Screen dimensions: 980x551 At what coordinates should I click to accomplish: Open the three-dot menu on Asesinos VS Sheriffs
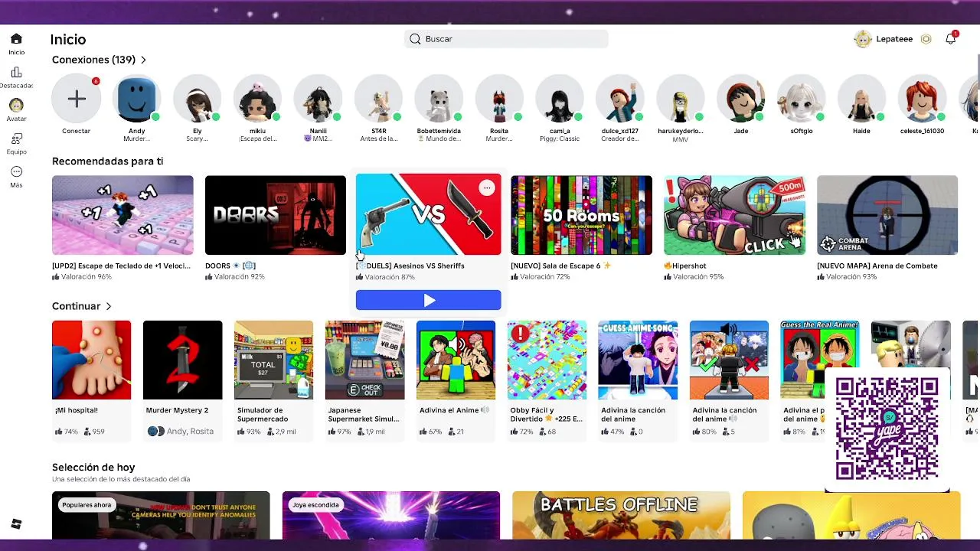click(x=487, y=188)
